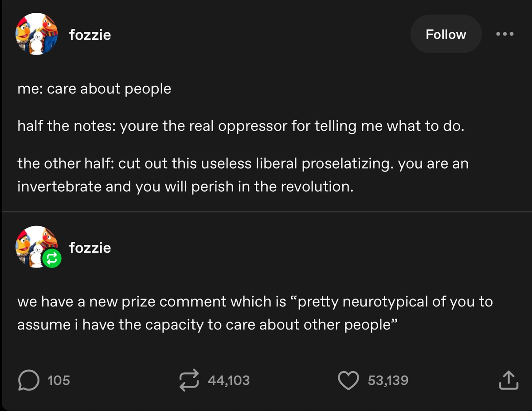Click "the other half" paragraph text
Screen dimensions: 532x411
[243, 175]
